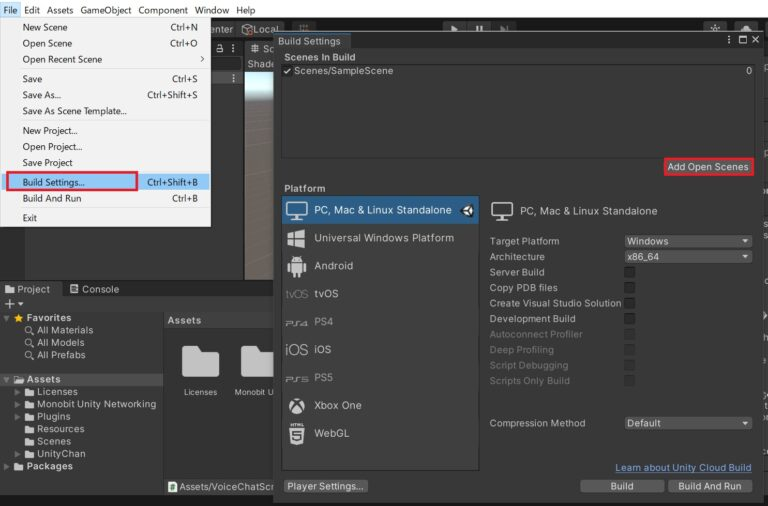This screenshot has width=768, height=506.
Task: Open the Window menu
Action: 212,10
